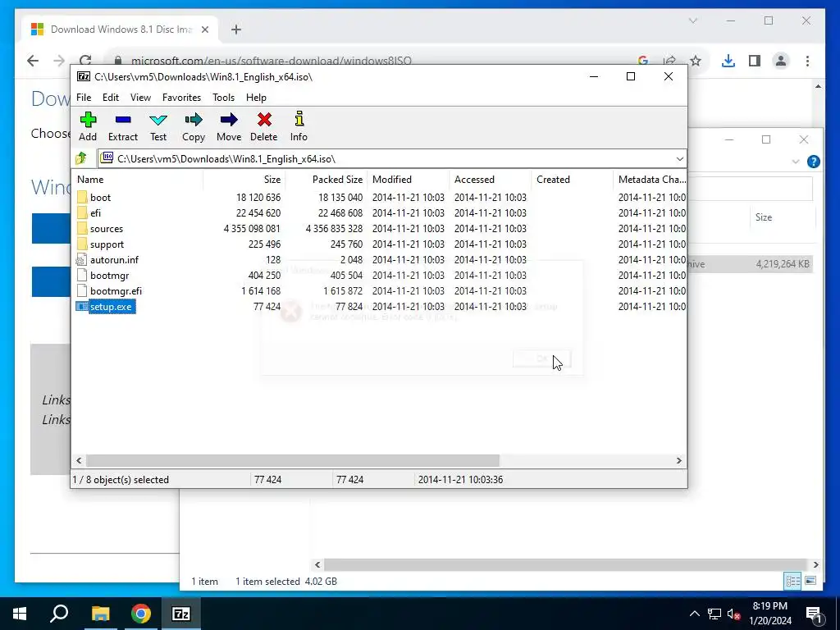Screen dimensions: 840x630
Task: Open the Windows Start menu
Action: pos(20,614)
